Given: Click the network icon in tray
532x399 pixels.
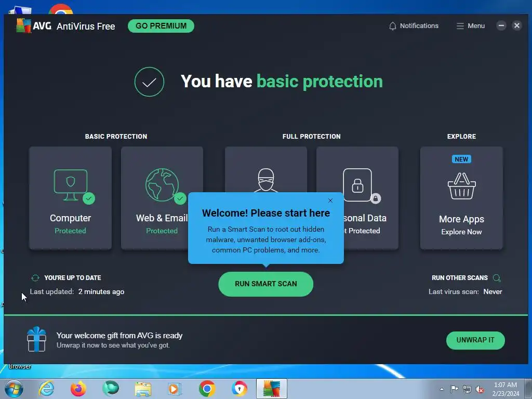Looking at the screenshot, I should coord(467,389).
